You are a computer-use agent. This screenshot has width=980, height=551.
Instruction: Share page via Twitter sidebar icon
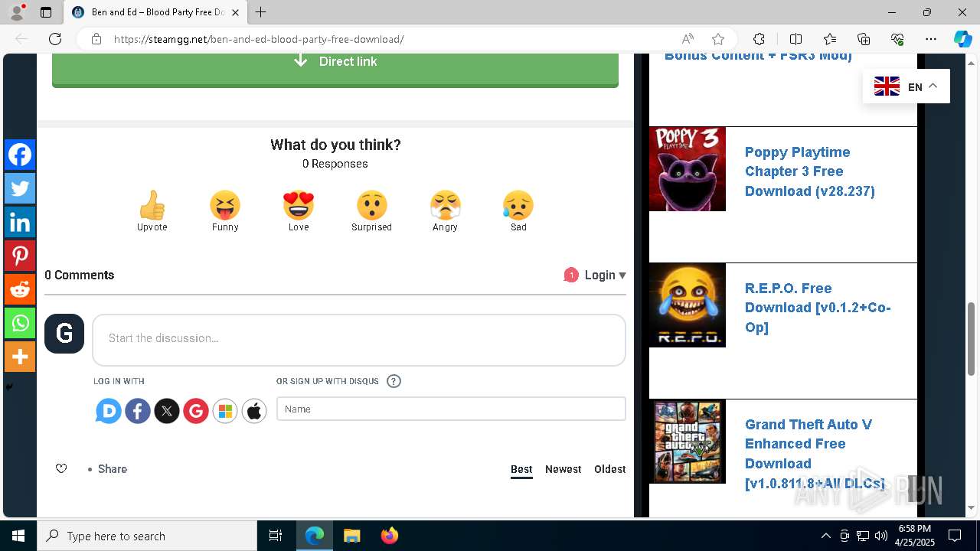20,188
